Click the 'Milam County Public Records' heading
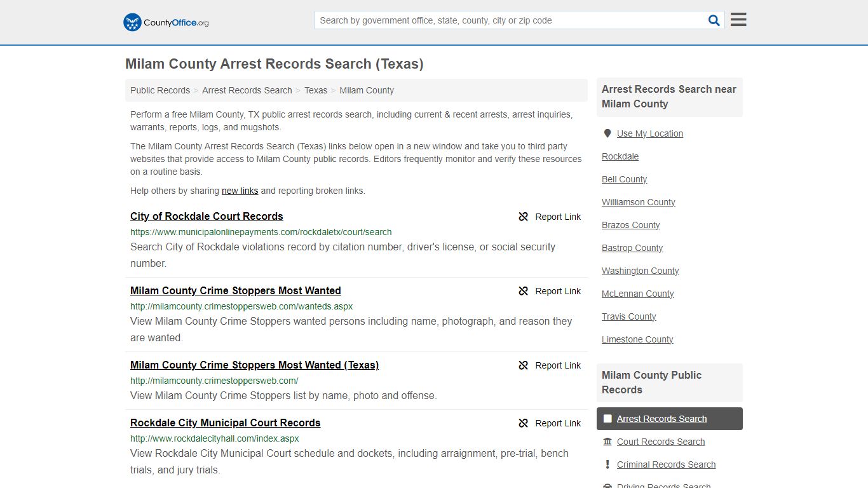Viewport: 868px width, 488px height. [652, 383]
